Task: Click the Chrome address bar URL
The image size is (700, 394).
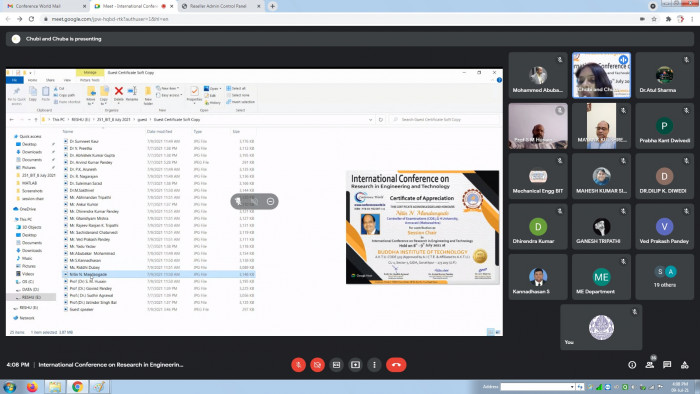Action: point(110,19)
